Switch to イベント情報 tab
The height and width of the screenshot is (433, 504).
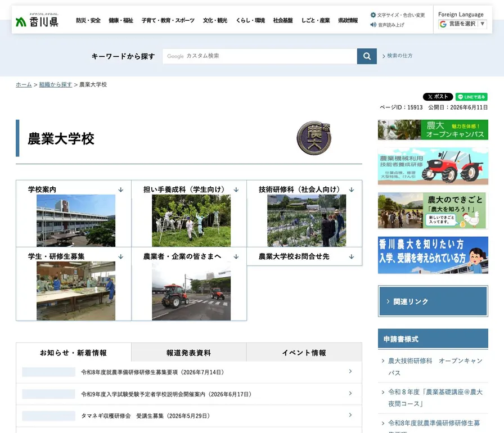pyautogui.click(x=304, y=353)
